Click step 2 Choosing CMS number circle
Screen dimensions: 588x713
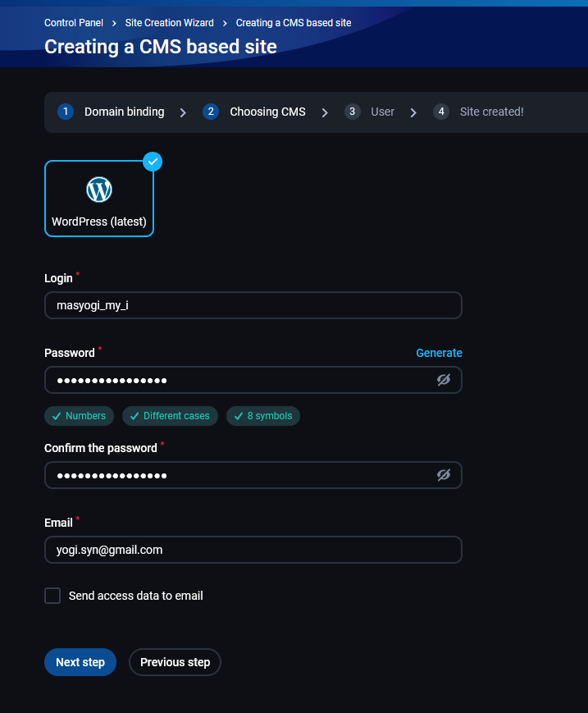click(211, 112)
